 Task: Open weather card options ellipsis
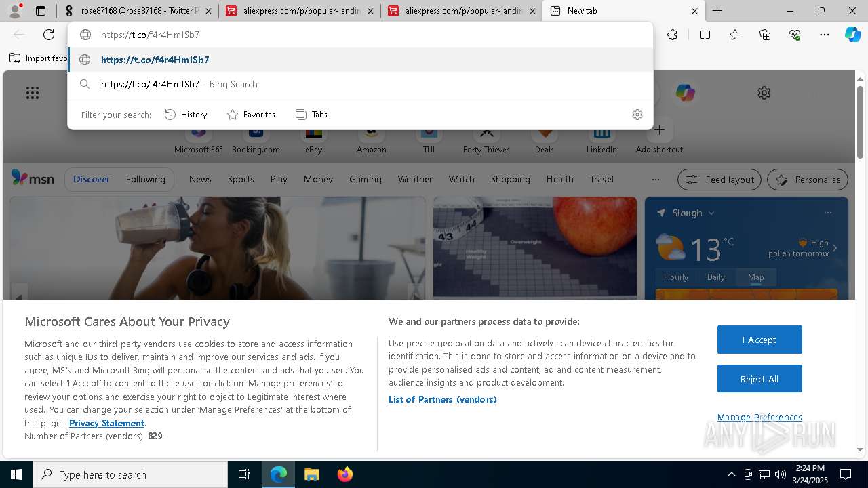tap(827, 213)
